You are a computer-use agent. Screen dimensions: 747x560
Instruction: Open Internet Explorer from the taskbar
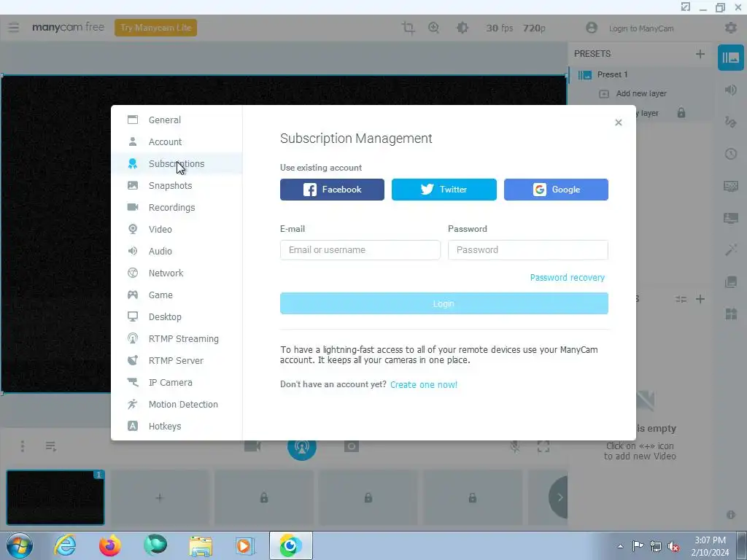pos(65,545)
